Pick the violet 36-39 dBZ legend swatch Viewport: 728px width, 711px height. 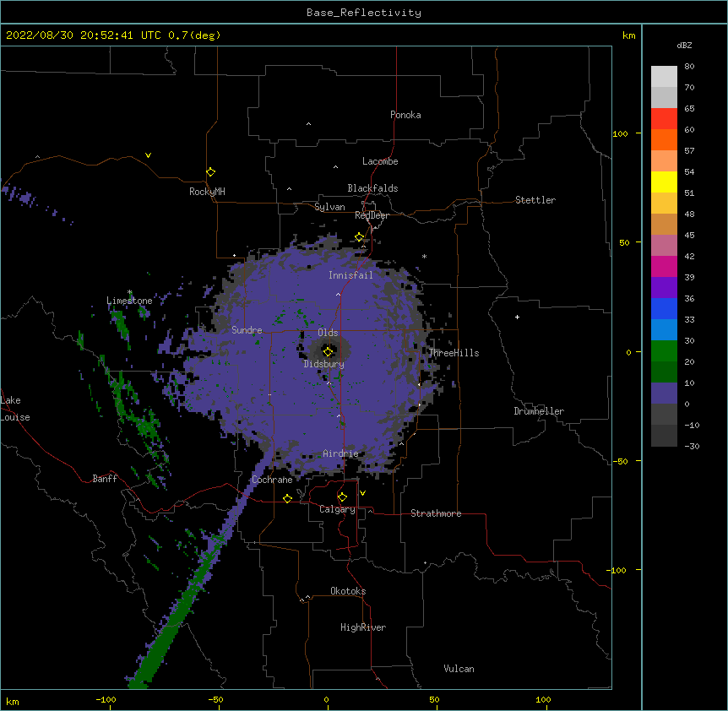pos(664,288)
